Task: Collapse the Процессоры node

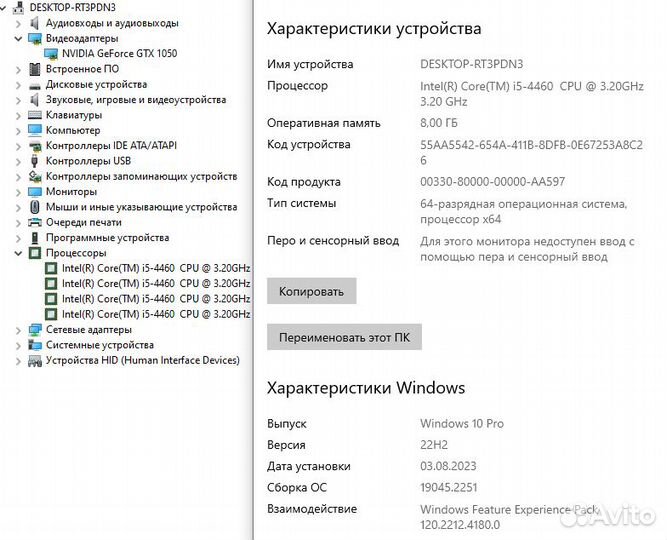Action: click(x=18, y=253)
